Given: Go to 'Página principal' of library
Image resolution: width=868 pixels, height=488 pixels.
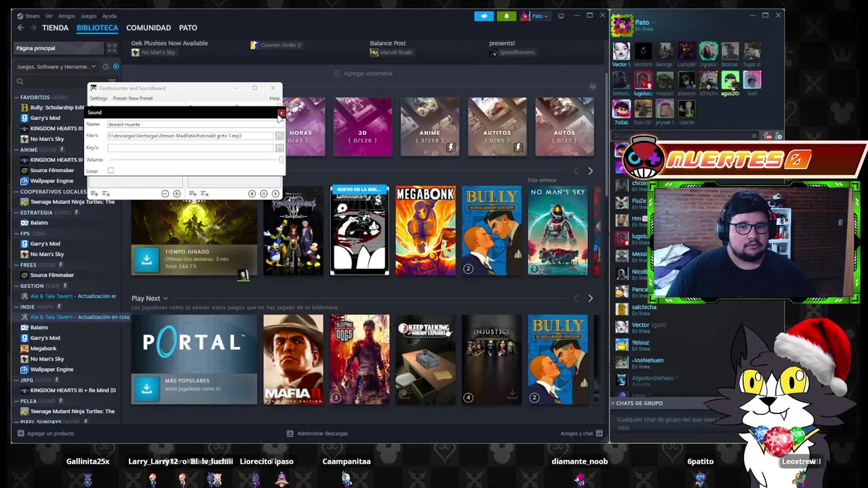Looking at the screenshot, I should [58, 48].
